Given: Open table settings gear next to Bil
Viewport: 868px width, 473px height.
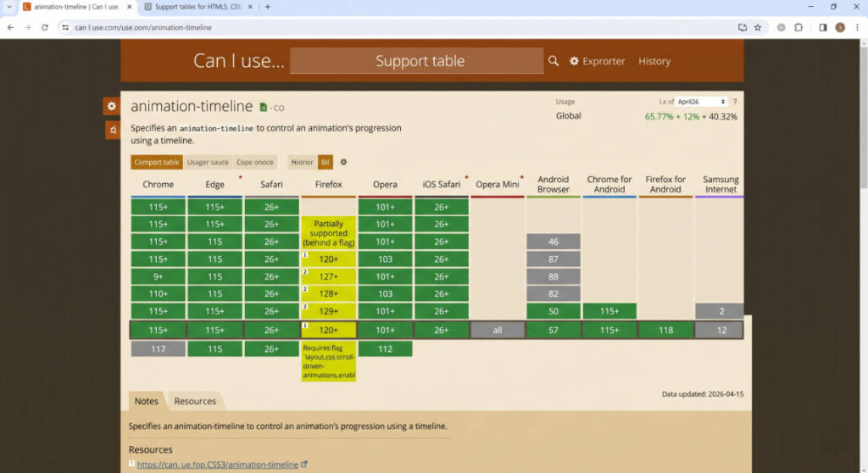Looking at the screenshot, I should (343, 162).
